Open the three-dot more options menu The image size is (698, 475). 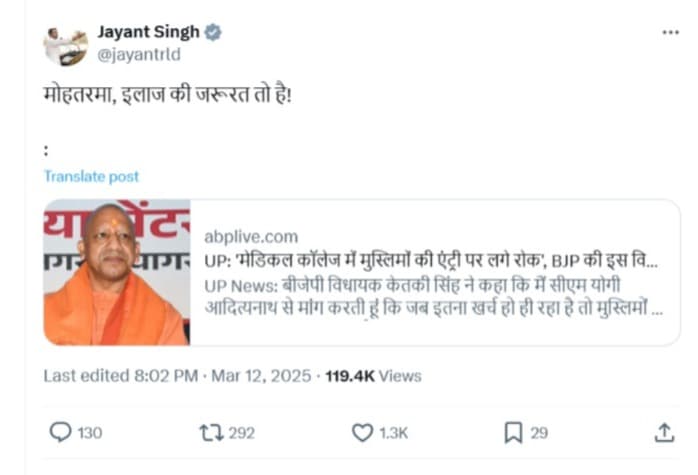[x=670, y=33]
